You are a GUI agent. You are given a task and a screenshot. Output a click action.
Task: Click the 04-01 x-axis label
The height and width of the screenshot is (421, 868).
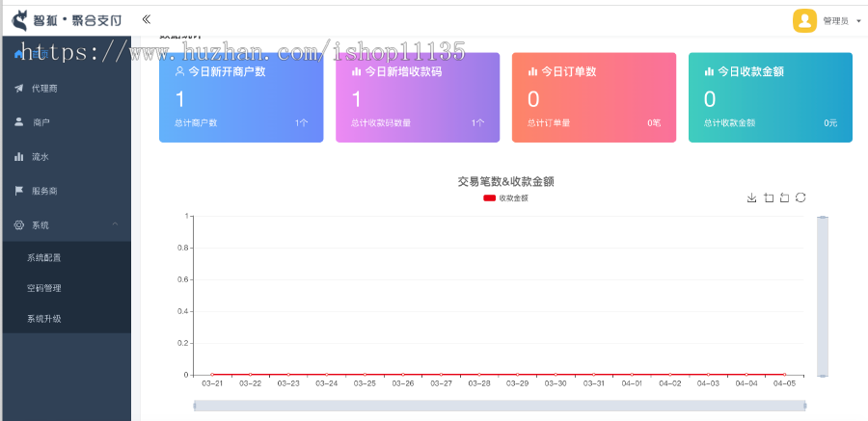[x=632, y=383]
